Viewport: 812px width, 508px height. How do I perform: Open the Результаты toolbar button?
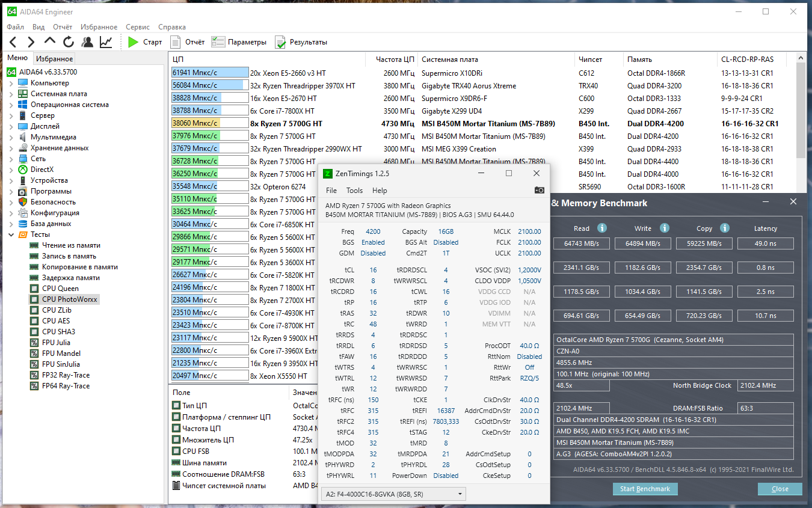coord(301,42)
